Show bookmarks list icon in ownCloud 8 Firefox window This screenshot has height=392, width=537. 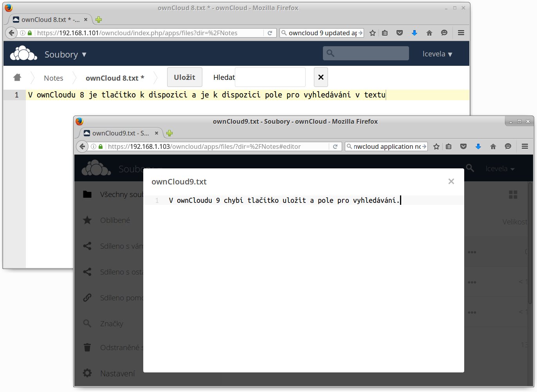tap(385, 33)
